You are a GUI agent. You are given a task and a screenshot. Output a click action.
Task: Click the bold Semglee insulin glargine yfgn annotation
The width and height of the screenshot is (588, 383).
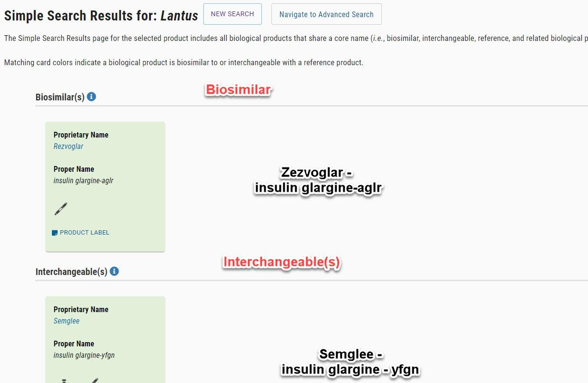[x=351, y=362]
